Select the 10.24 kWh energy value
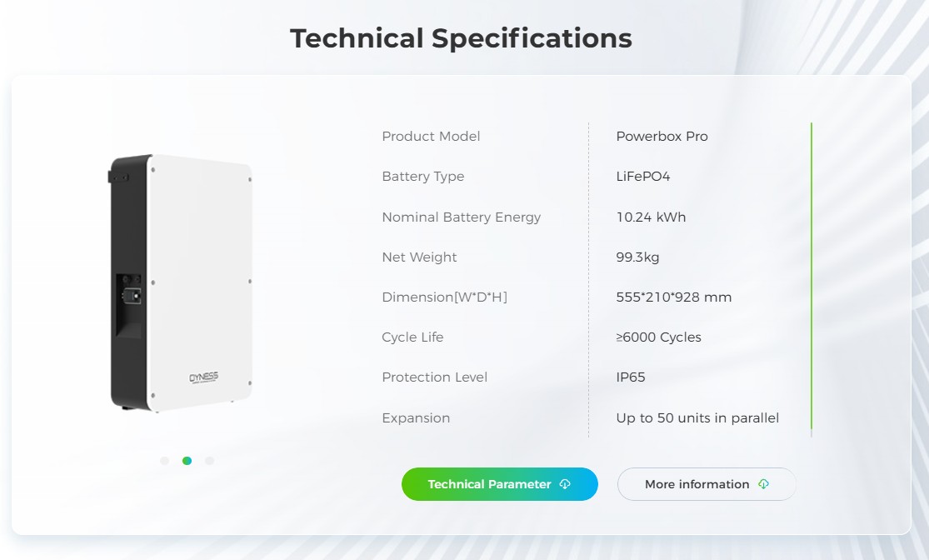 (650, 217)
